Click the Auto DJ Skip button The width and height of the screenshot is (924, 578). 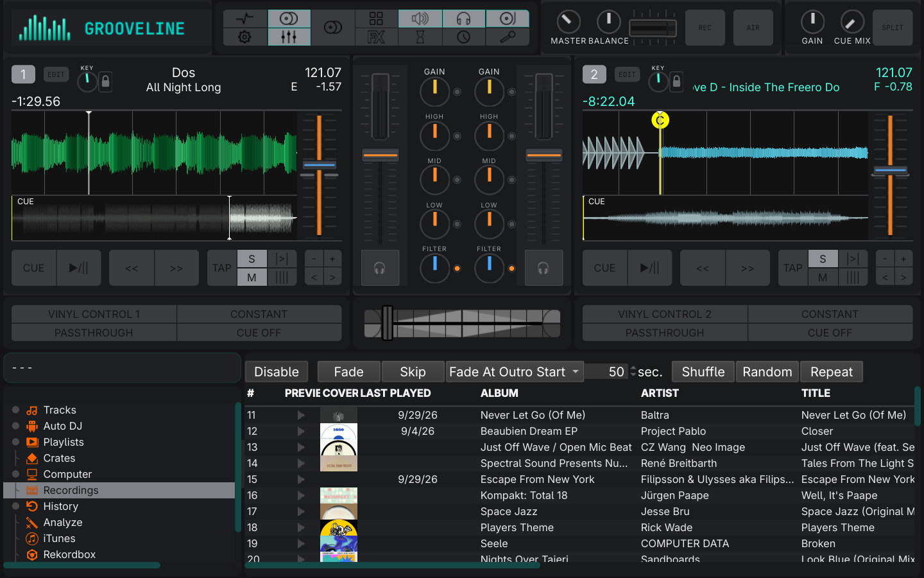(x=413, y=372)
